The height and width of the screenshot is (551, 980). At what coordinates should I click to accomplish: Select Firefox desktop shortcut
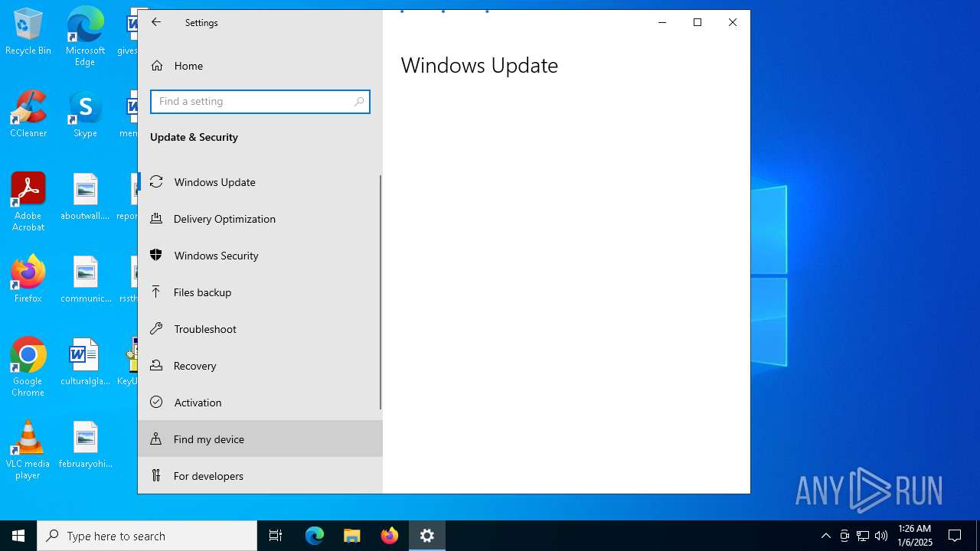(28, 279)
